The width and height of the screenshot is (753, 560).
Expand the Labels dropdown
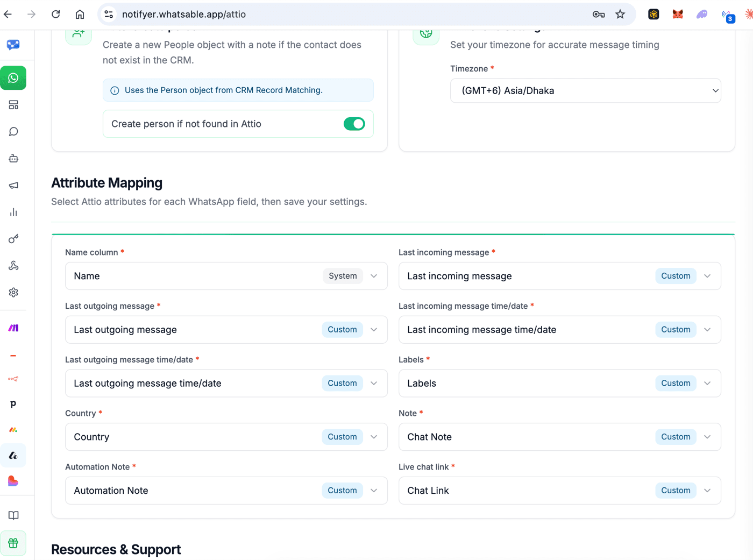560,384
